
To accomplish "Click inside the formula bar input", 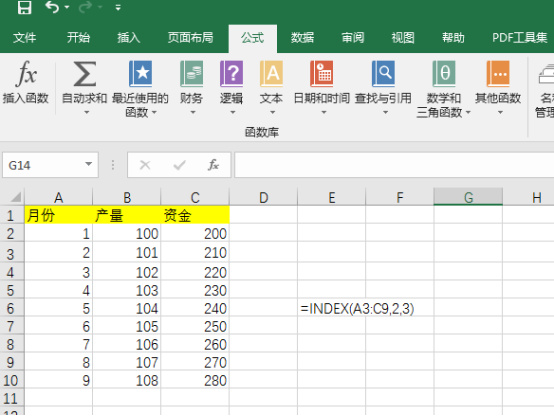I will (x=394, y=165).
